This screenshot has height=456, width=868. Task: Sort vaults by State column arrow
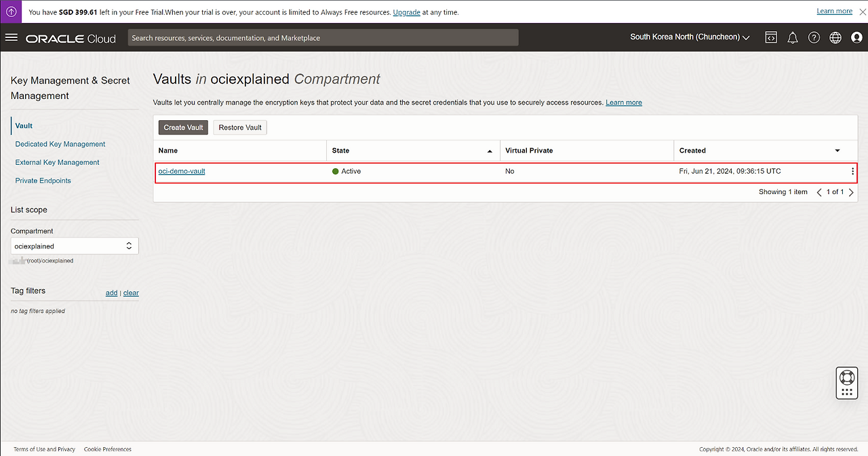tap(490, 151)
